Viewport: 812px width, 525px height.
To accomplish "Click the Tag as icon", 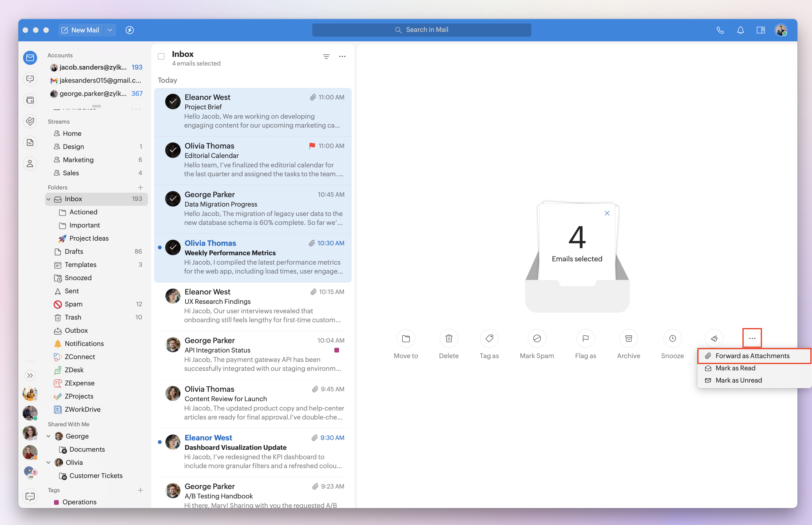I will tap(489, 338).
